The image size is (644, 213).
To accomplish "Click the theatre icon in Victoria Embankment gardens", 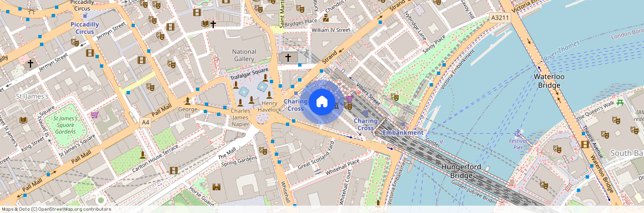I will click(x=394, y=97).
